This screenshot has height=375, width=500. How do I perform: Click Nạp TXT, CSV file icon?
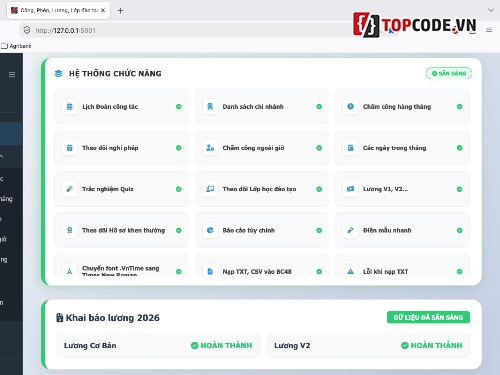[x=210, y=271]
